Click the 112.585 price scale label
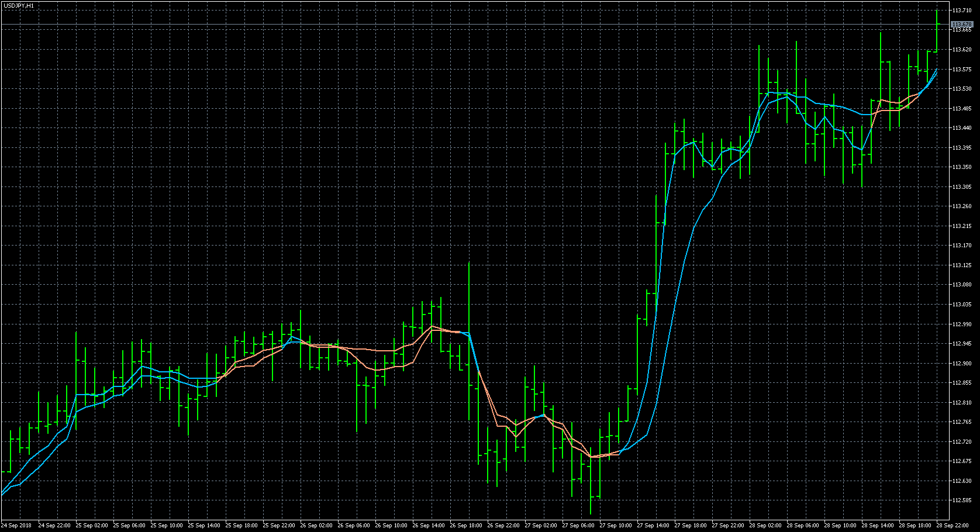This screenshot has height=532, width=980. 962,500
